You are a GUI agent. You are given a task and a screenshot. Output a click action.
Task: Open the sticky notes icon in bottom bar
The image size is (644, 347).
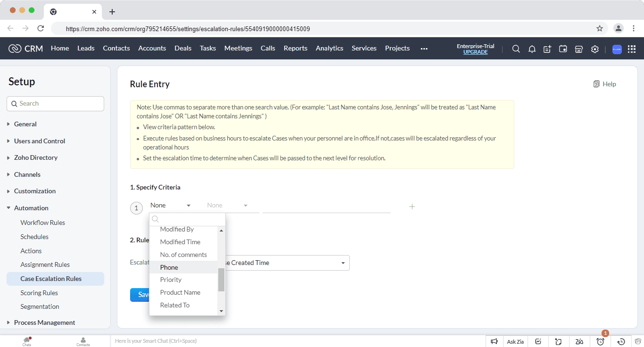tap(558, 341)
